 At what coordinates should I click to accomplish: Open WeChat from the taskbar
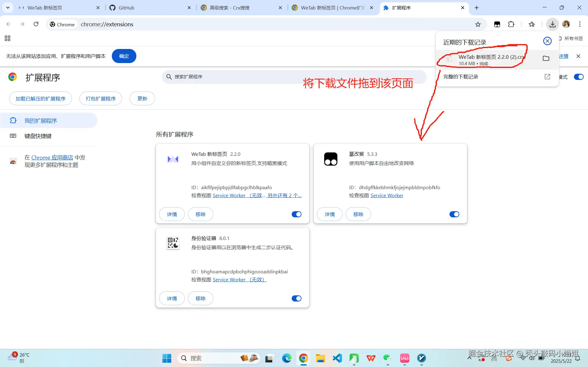click(x=388, y=358)
